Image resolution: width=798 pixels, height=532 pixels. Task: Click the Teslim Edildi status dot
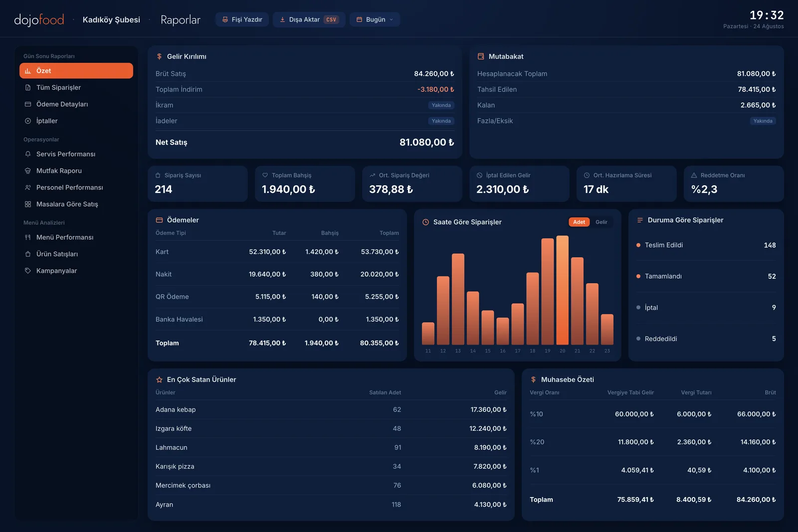pyautogui.click(x=638, y=245)
